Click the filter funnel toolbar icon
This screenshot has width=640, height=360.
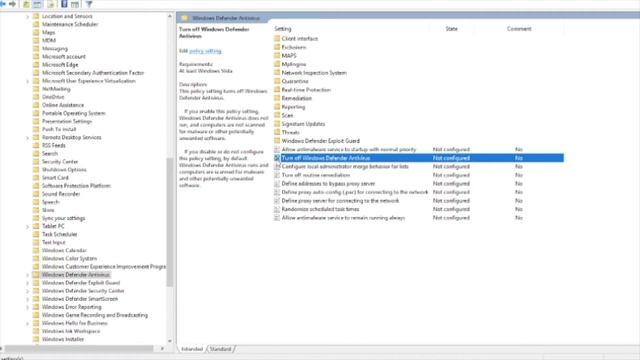pyautogui.click(x=89, y=4)
